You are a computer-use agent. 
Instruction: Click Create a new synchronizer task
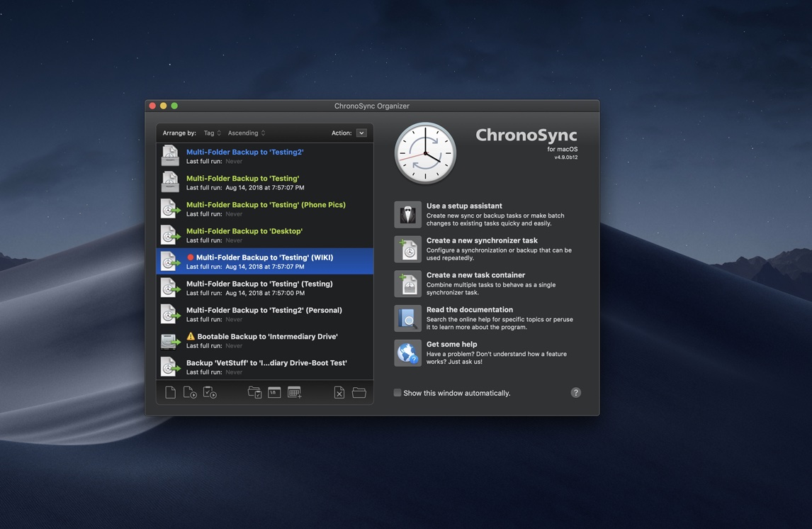tap(482, 241)
